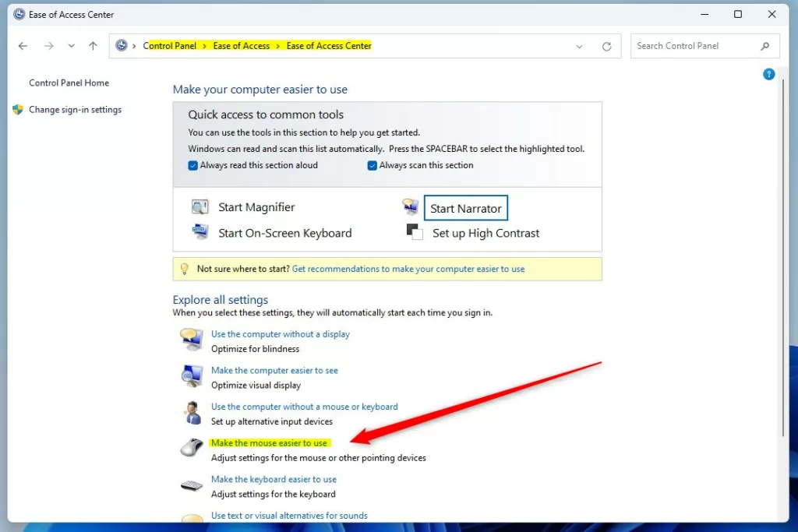The height and width of the screenshot is (532, 798).
Task: Expand chevron before Control Panel breadcrumb
Action: point(134,46)
